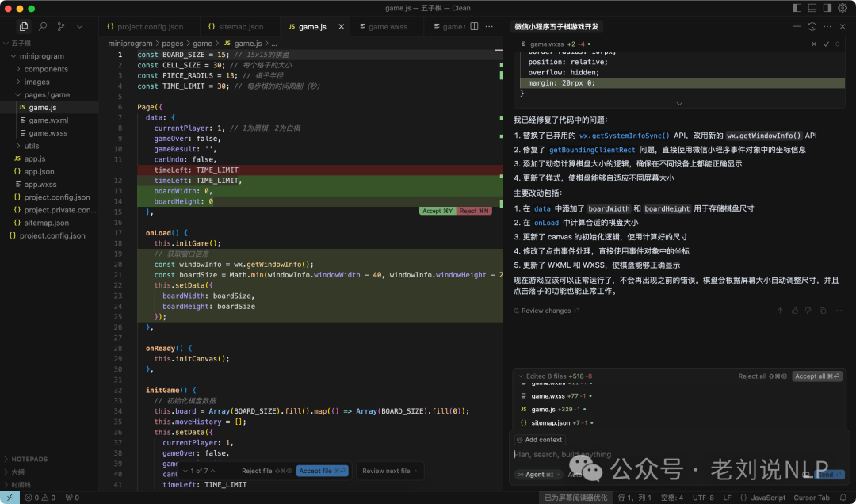This screenshot has width=856, height=504.
Task: Click the Review changes link
Action: click(546, 311)
